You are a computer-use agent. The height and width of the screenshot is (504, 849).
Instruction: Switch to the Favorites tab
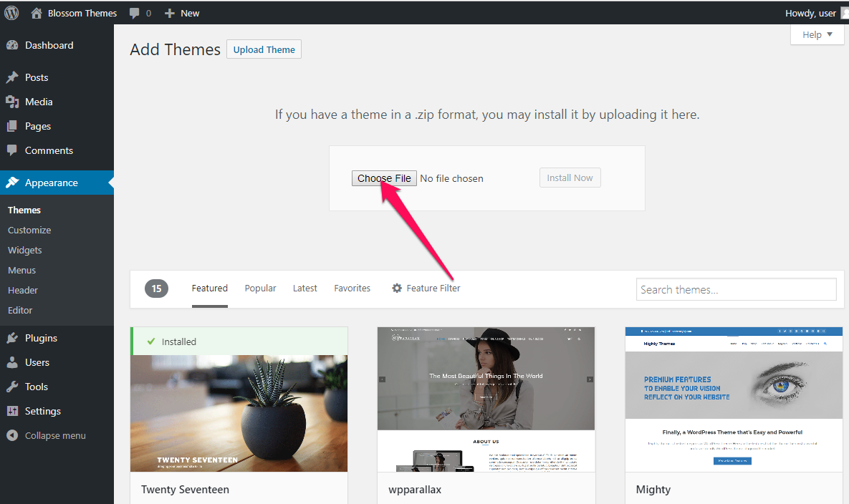pos(352,289)
